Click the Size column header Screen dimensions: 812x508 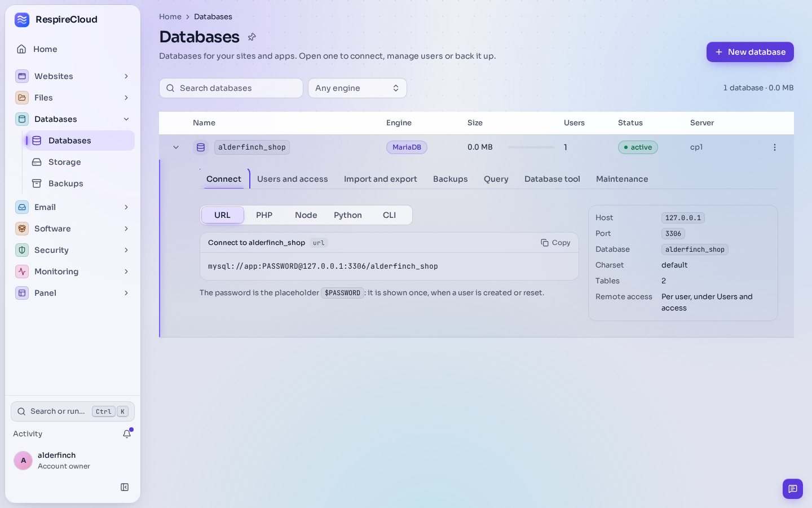[475, 123]
